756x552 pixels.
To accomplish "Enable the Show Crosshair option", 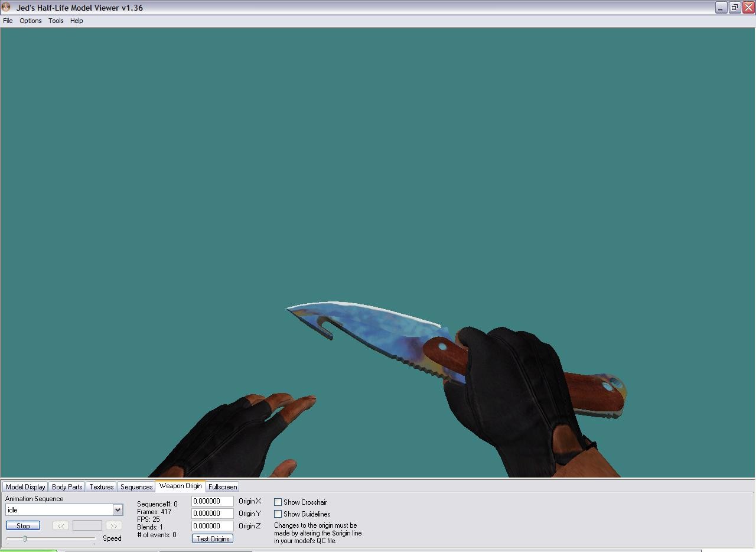I will coord(278,502).
